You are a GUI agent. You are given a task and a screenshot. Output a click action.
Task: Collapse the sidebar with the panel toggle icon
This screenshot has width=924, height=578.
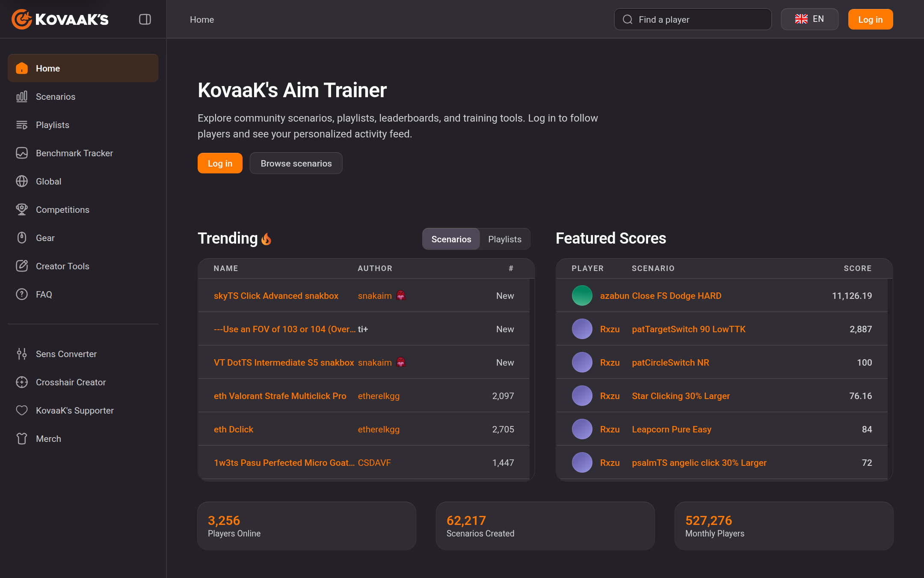145,19
